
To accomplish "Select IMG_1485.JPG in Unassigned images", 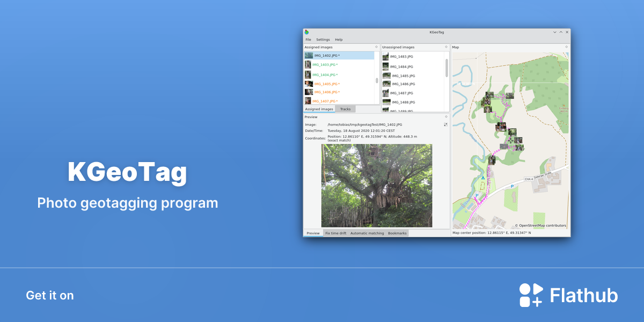I will (413, 76).
